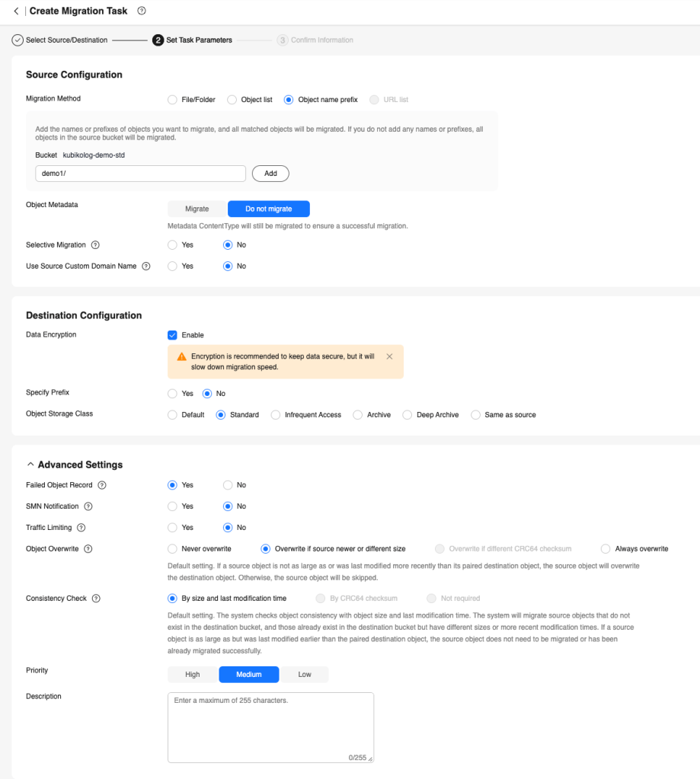
Task: Click the Object Overwrite help icon
Action: click(x=88, y=549)
